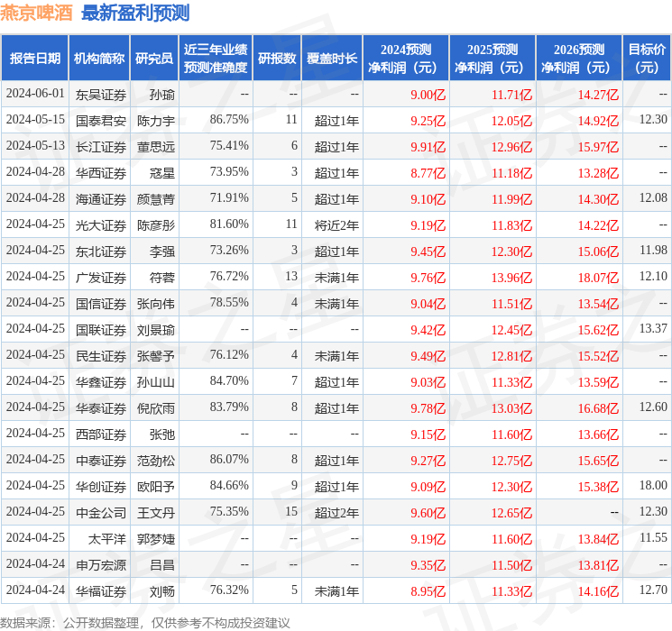Click 2024 forecast 9.91亿
672x631 pixels.
pos(428,147)
